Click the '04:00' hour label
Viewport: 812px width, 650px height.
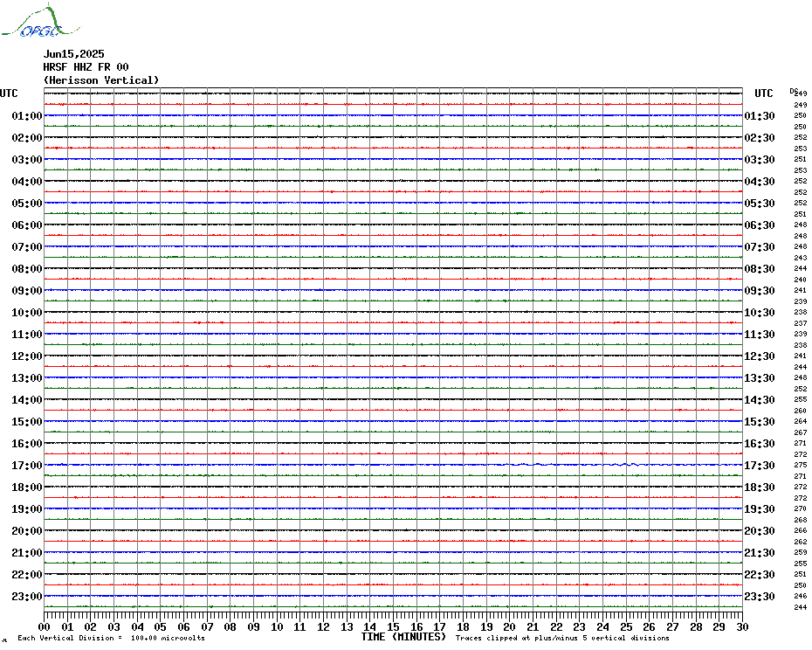pyautogui.click(x=27, y=182)
